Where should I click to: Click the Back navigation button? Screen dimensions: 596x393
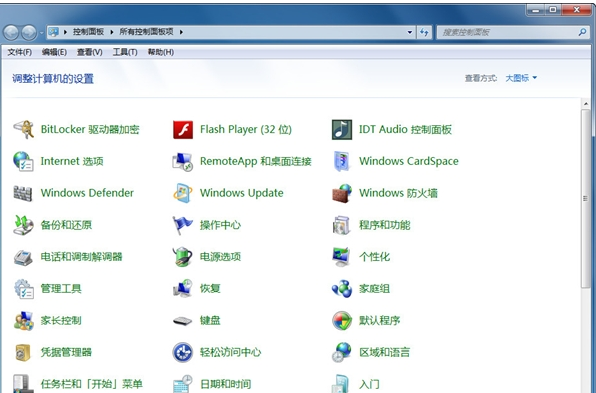(11, 32)
